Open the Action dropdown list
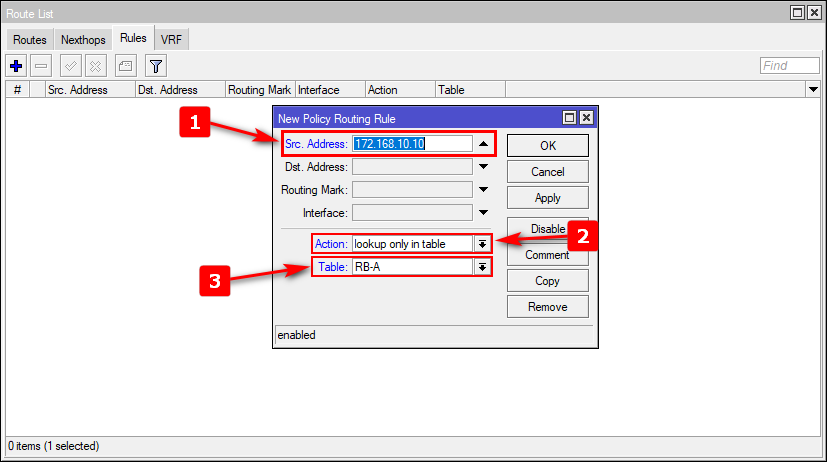827x462 pixels. click(482, 244)
